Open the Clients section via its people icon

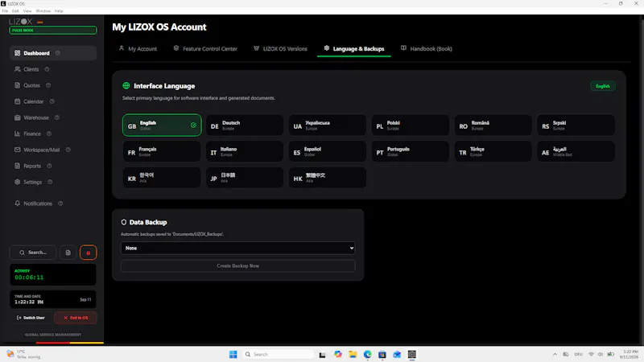point(17,69)
